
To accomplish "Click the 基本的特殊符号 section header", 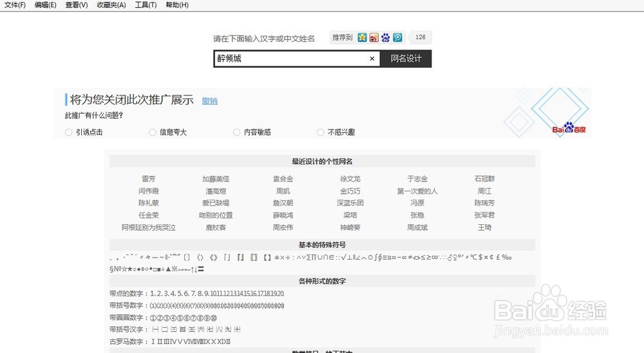I will tap(323, 245).
